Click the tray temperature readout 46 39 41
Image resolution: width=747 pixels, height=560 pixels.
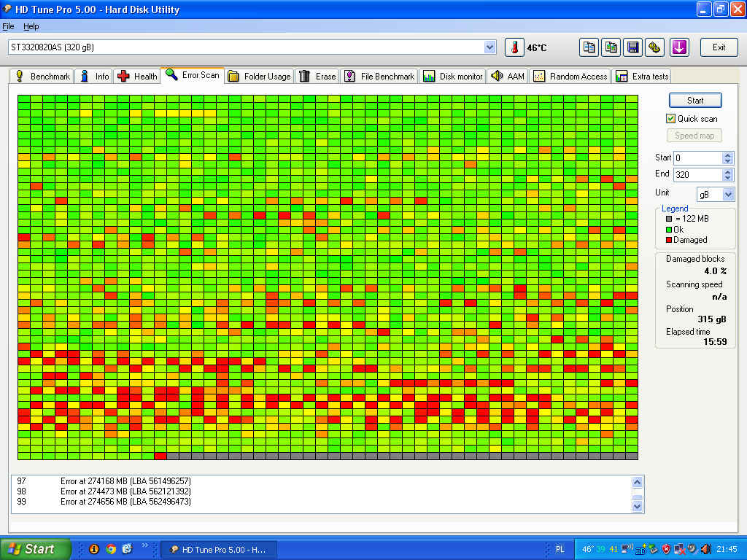tap(600, 550)
